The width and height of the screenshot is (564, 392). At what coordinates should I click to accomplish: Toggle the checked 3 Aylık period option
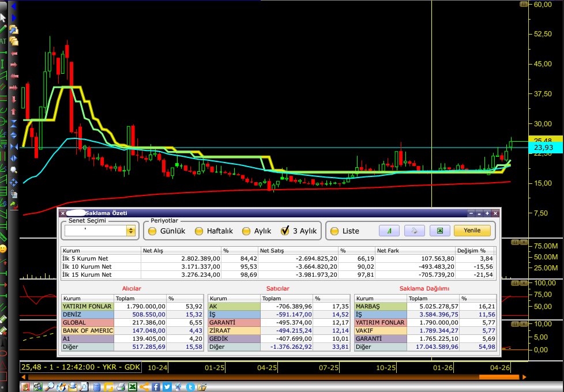(x=285, y=231)
